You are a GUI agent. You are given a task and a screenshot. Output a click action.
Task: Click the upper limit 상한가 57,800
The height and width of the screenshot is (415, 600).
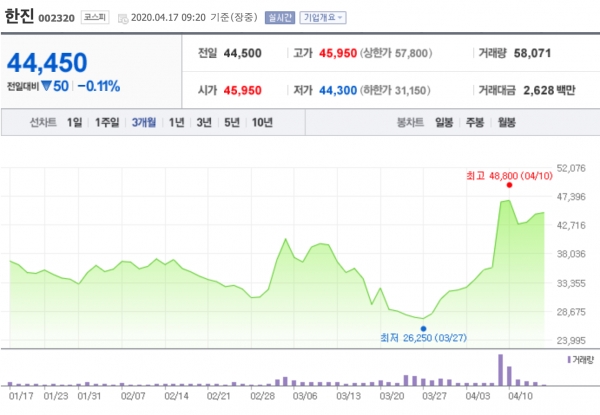click(396, 53)
